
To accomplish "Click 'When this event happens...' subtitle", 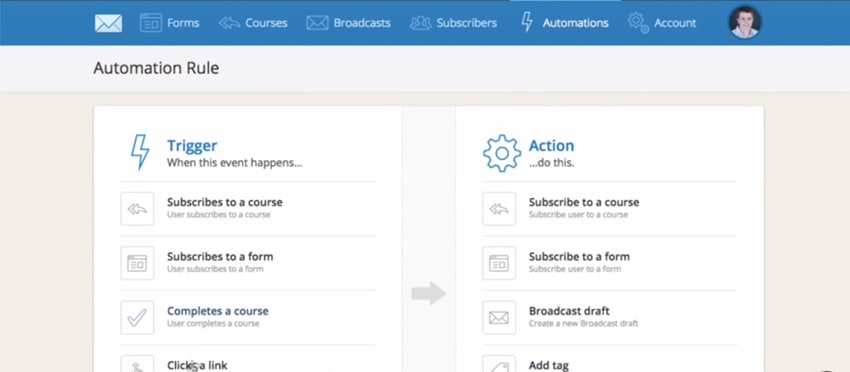I will pos(235,163).
